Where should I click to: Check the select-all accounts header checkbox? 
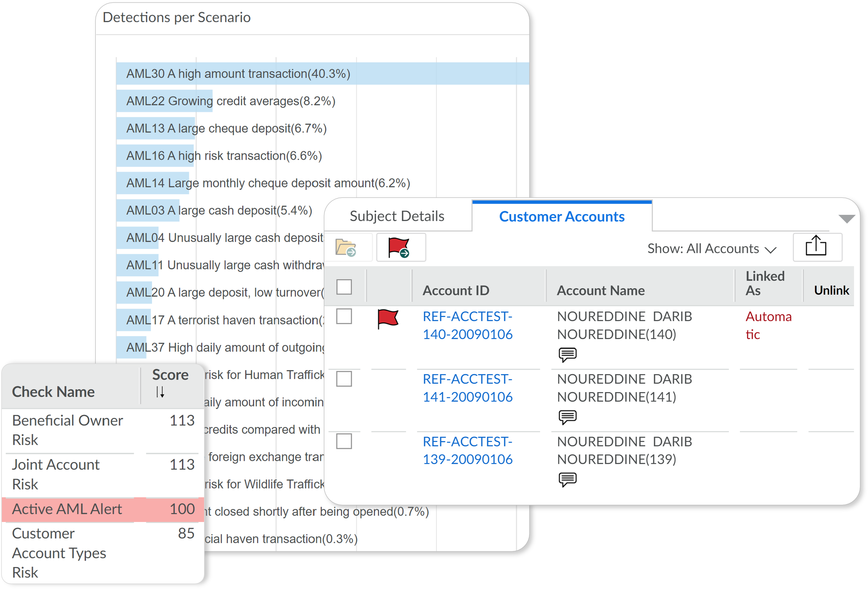click(x=344, y=287)
